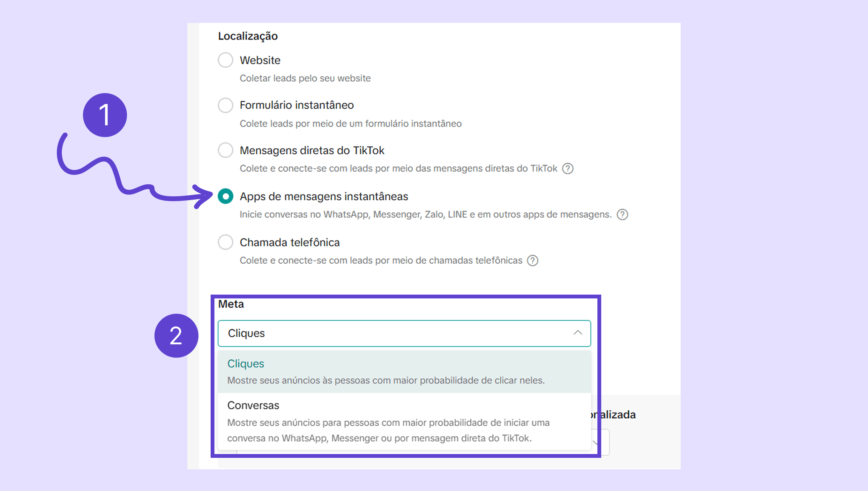Click the Formulário instantâneo label text

(297, 105)
